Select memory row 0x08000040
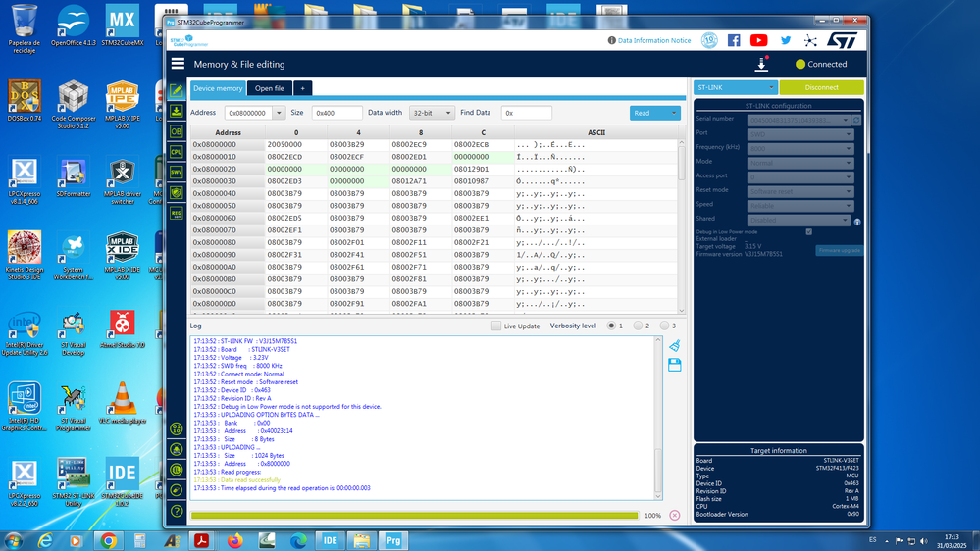 point(434,194)
